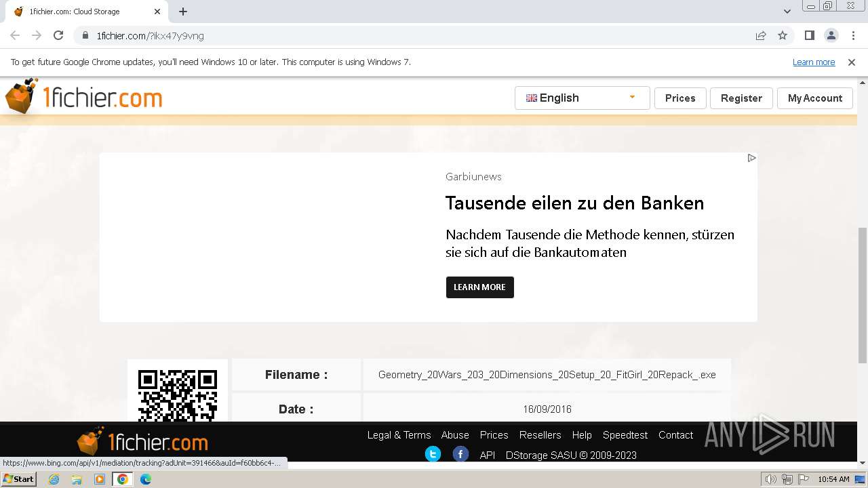Open Chrome profile avatar menu

click(x=831, y=35)
